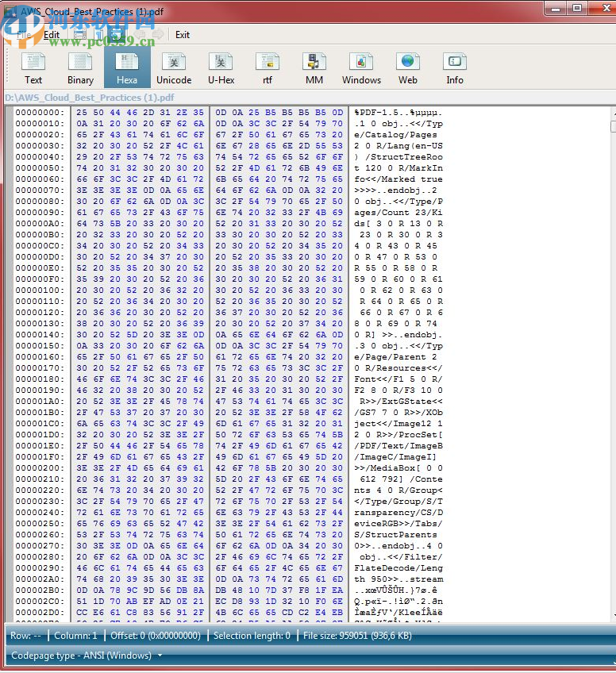Click the '%PDF-1.5' ASCII text in first row

point(375,113)
